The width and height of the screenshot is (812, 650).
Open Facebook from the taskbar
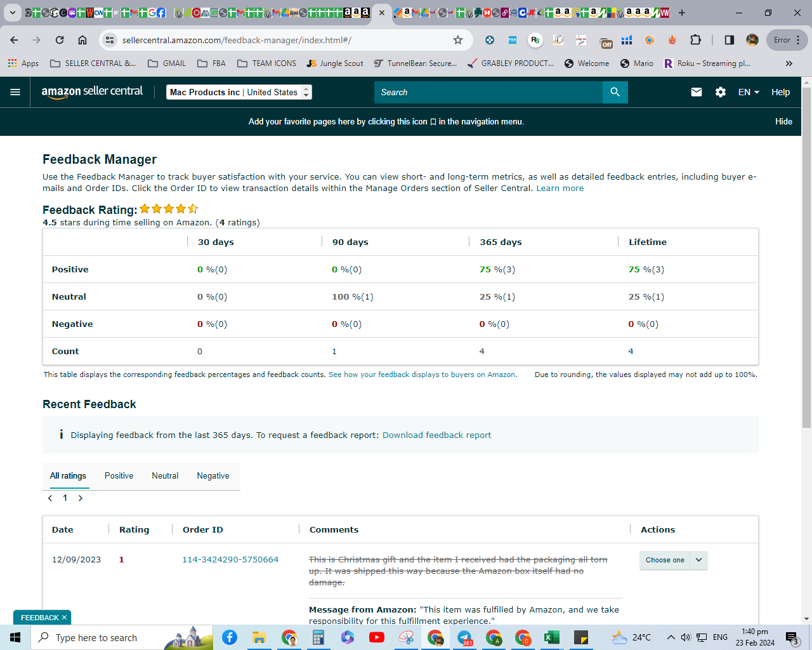[x=230, y=637]
